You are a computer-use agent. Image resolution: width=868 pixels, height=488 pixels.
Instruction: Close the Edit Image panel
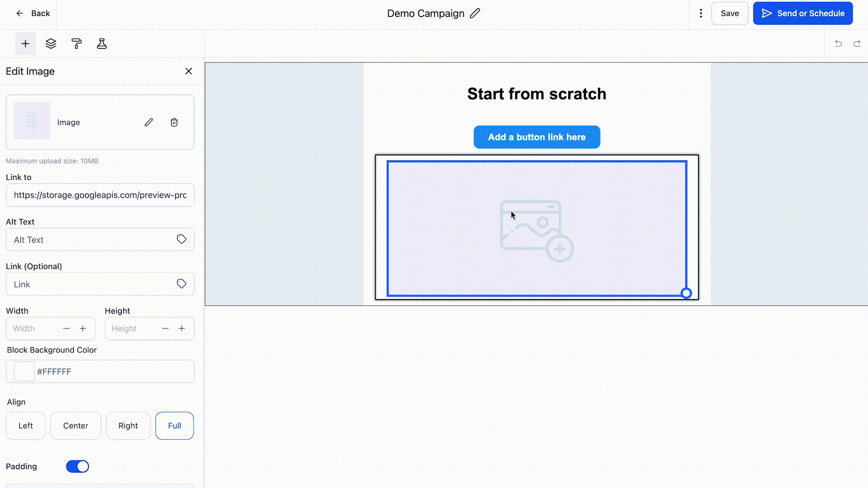pyautogui.click(x=189, y=71)
